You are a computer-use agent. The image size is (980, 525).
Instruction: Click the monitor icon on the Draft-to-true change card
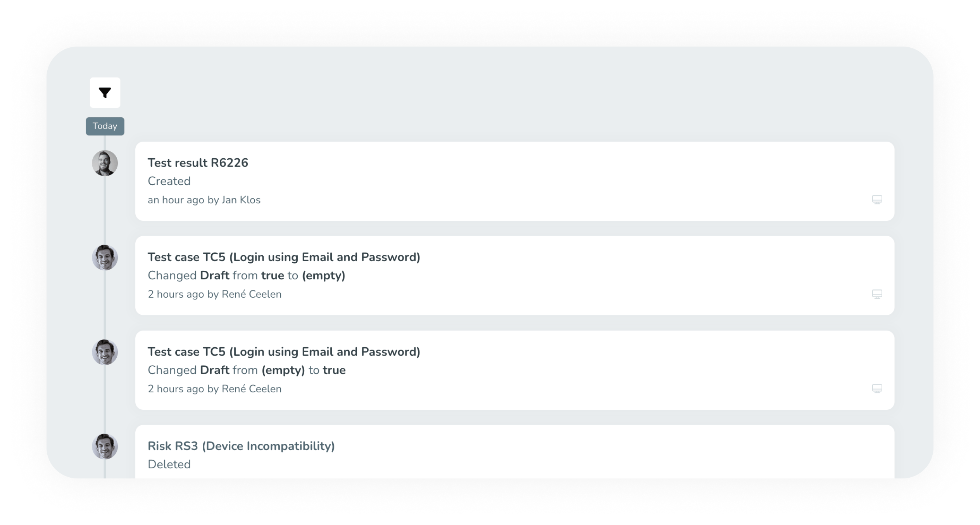(x=877, y=388)
